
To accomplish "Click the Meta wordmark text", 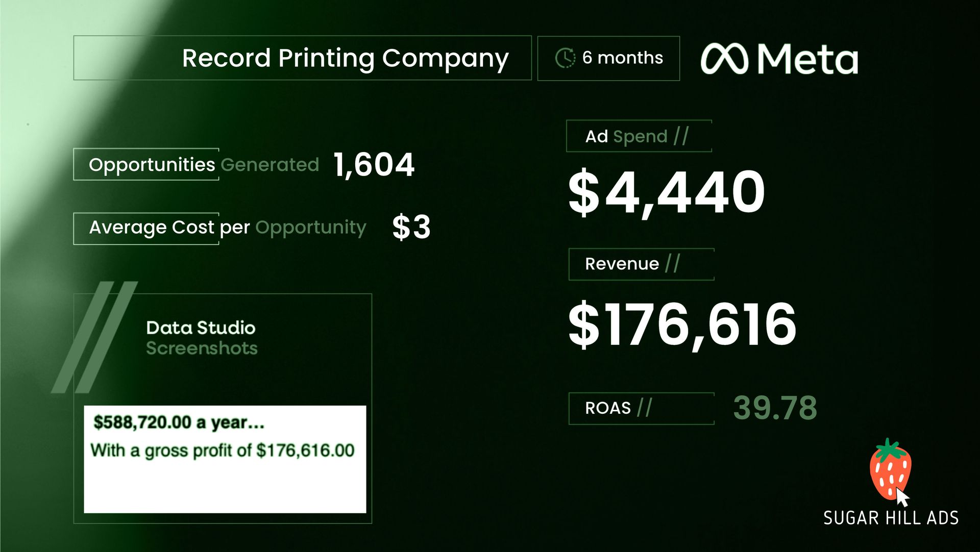I will tap(807, 60).
